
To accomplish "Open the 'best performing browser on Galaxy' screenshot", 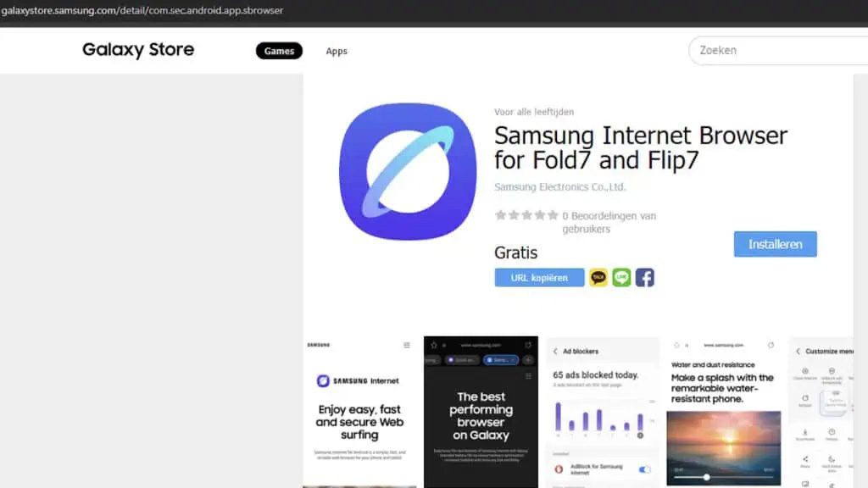I will [x=481, y=413].
